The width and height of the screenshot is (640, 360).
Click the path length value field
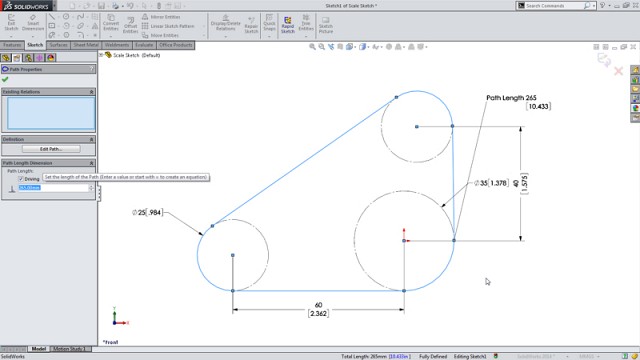coord(53,188)
